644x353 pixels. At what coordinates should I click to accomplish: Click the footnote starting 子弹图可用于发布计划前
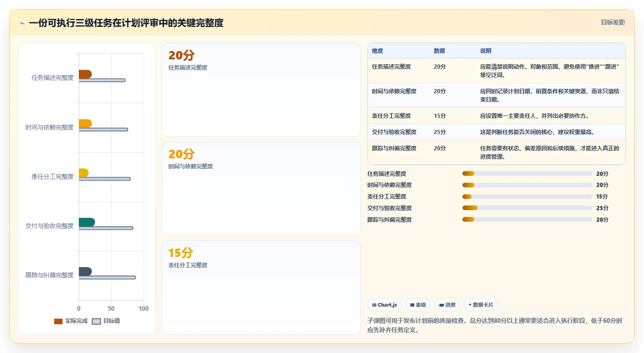pyautogui.click(x=495, y=326)
